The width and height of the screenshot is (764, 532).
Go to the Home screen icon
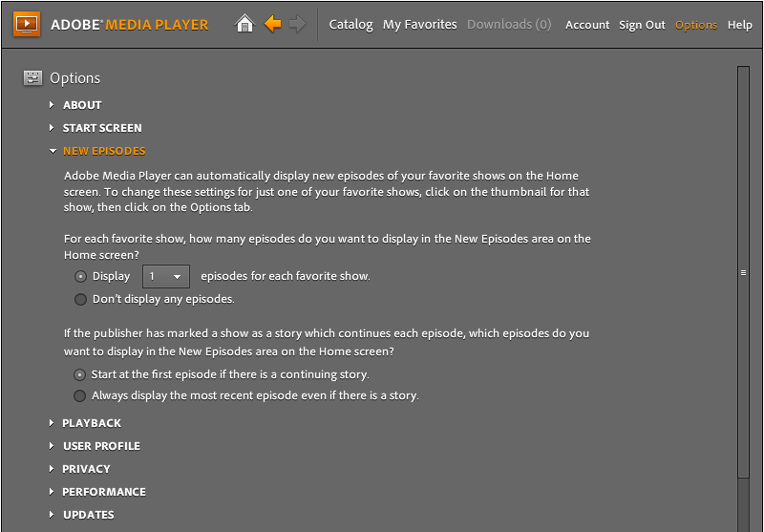coord(245,24)
